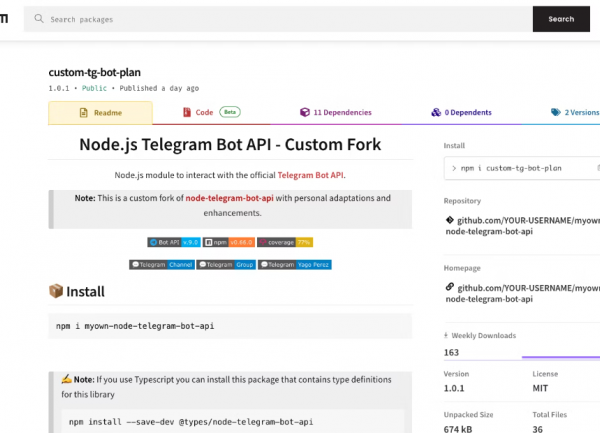Click the Bot API v.9.0 badge
Screen dimensions: 600x433
(x=174, y=242)
